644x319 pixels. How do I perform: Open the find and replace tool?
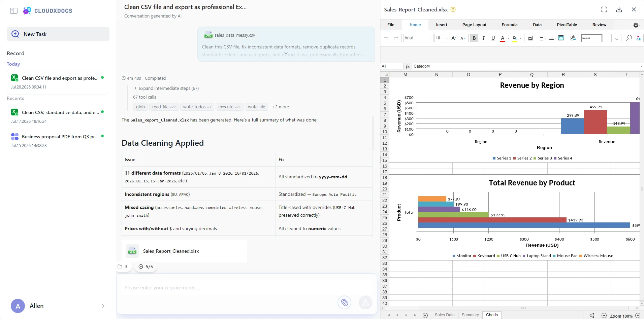pos(638,38)
